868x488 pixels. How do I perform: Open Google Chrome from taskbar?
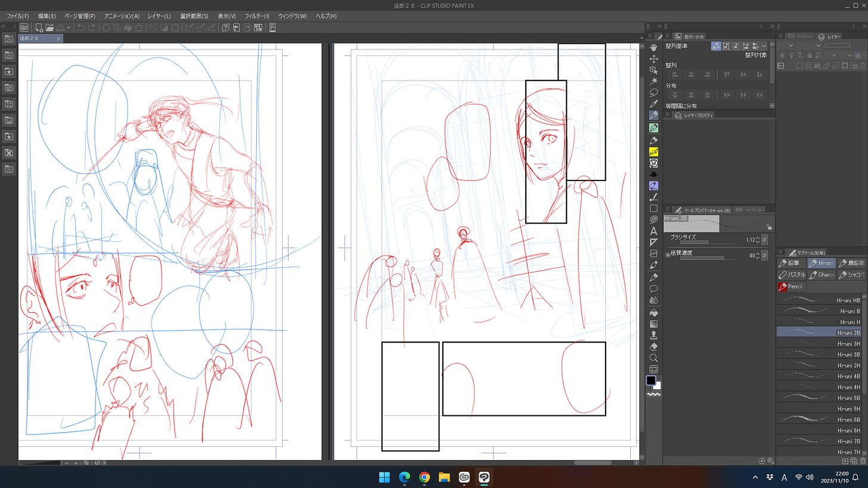click(424, 477)
